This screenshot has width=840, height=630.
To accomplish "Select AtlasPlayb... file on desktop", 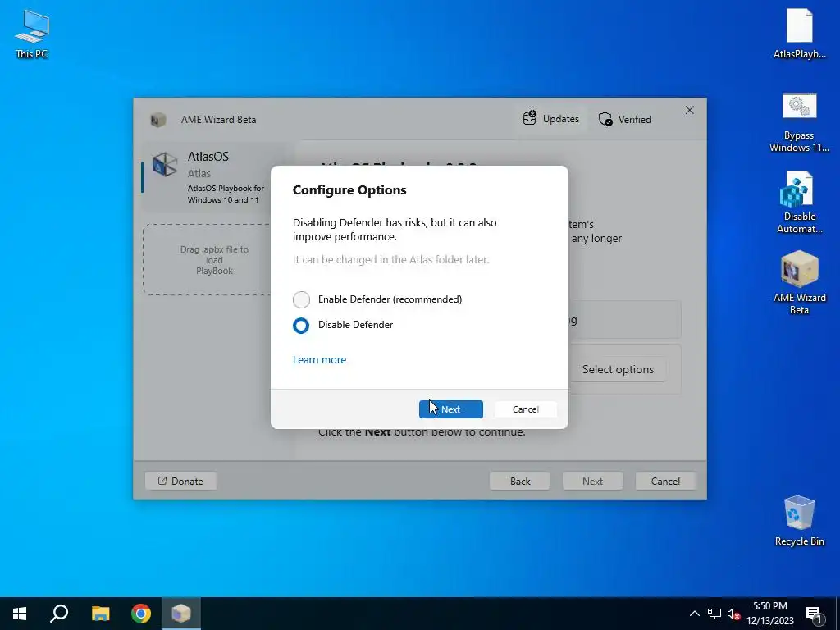I will tap(799, 33).
